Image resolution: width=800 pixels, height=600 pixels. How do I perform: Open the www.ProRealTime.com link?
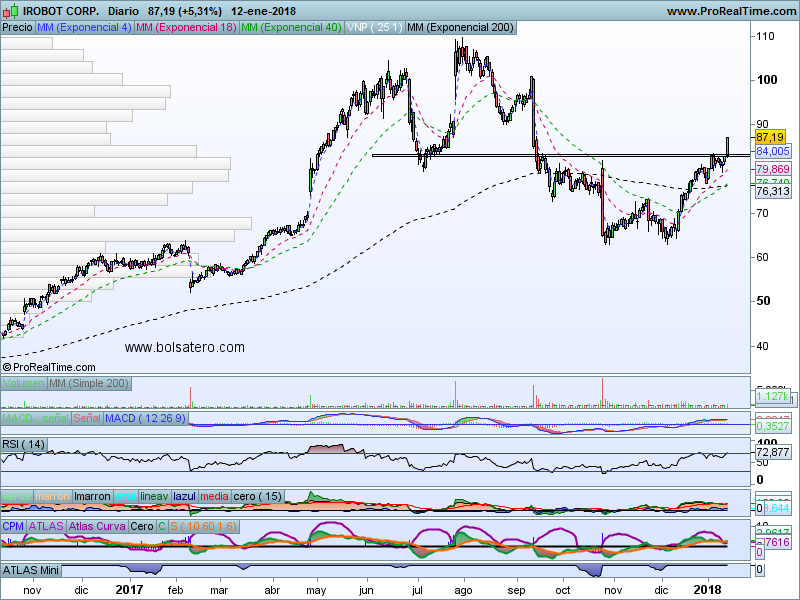(731, 11)
